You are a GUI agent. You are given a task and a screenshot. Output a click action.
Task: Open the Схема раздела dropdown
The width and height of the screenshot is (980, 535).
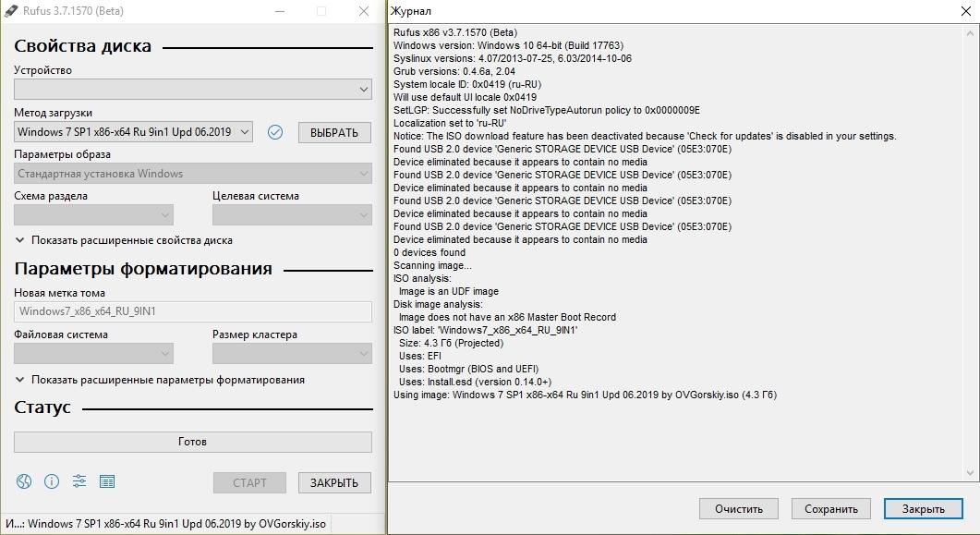click(93, 215)
